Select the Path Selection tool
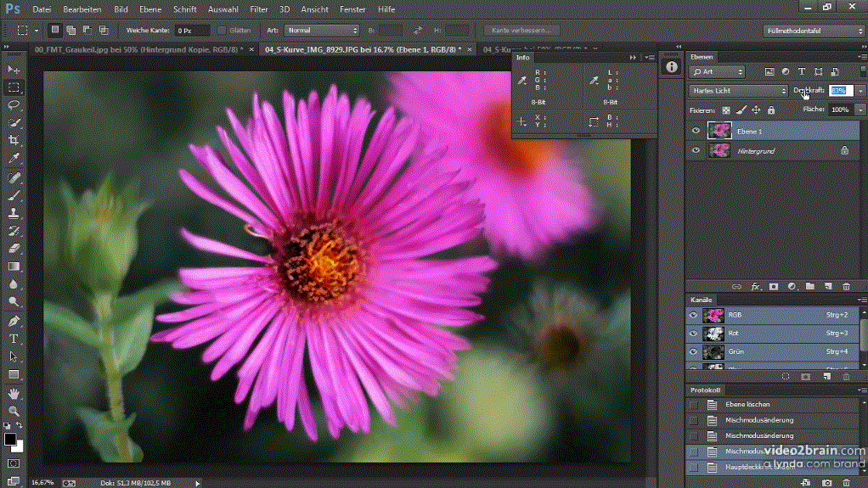 coord(14,356)
